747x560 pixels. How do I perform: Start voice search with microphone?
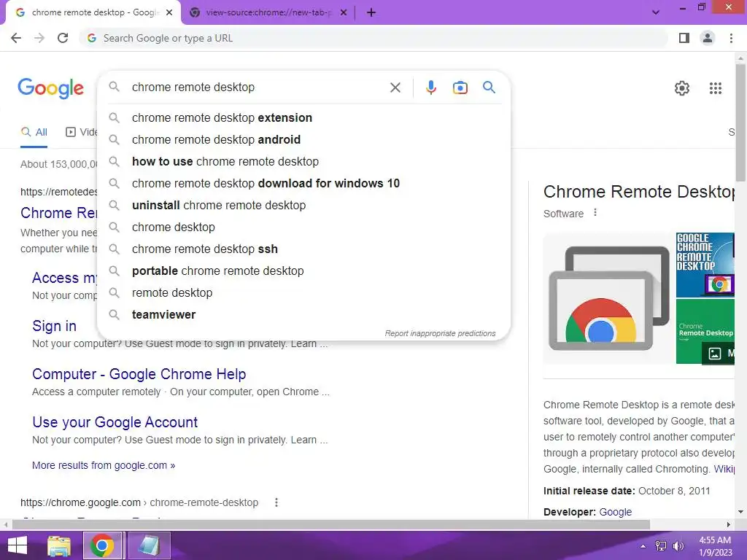(x=430, y=87)
